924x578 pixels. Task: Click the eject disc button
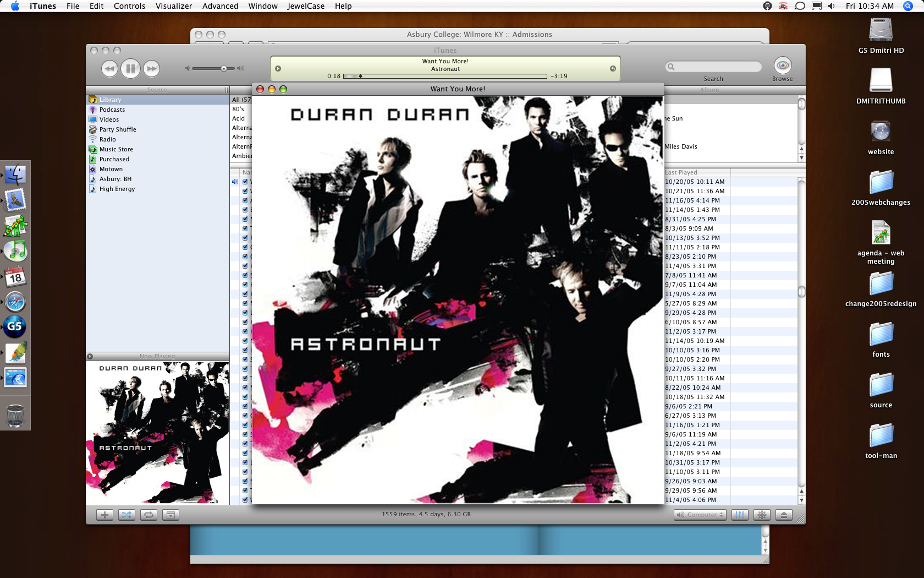point(784,515)
